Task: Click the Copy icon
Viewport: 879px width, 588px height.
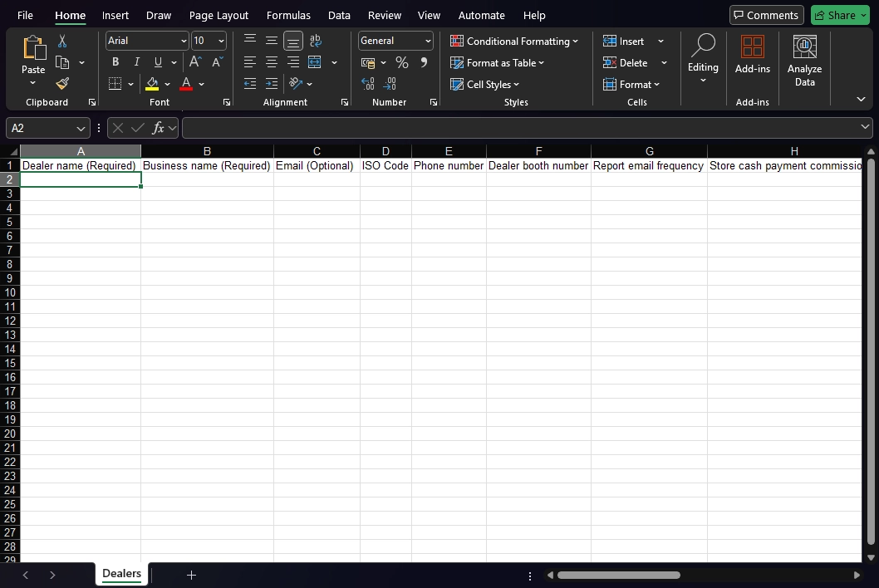Action: [x=62, y=62]
